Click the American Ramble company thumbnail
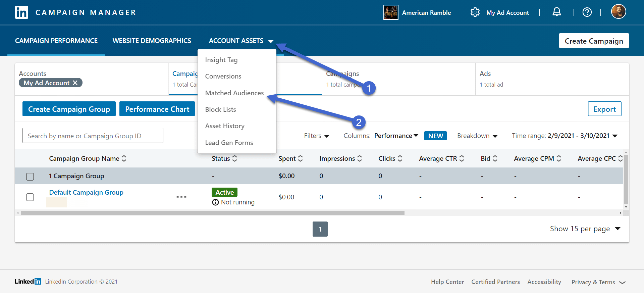The width and height of the screenshot is (644, 293). pos(391,12)
